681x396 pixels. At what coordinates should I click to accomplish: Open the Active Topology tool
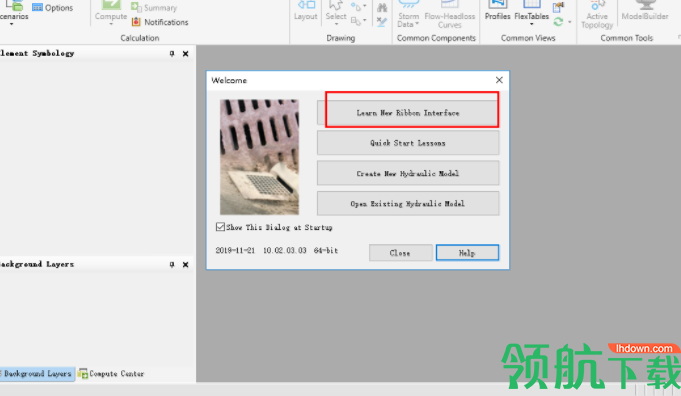coord(597,15)
